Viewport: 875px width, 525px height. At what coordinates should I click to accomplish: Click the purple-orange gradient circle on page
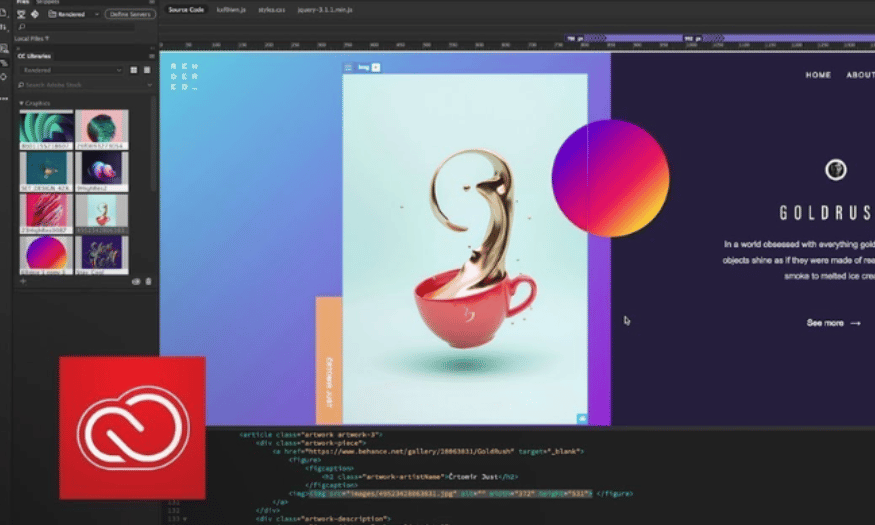[610, 178]
